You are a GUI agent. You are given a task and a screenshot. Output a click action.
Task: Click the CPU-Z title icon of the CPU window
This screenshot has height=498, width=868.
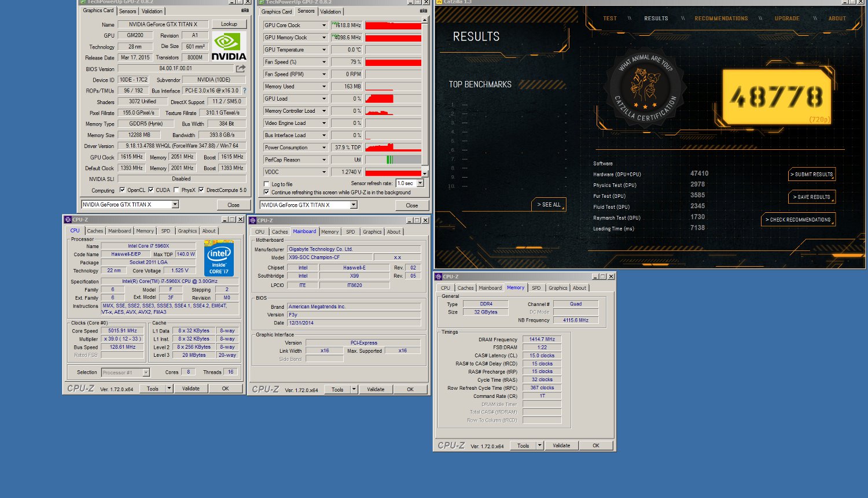pos(68,220)
